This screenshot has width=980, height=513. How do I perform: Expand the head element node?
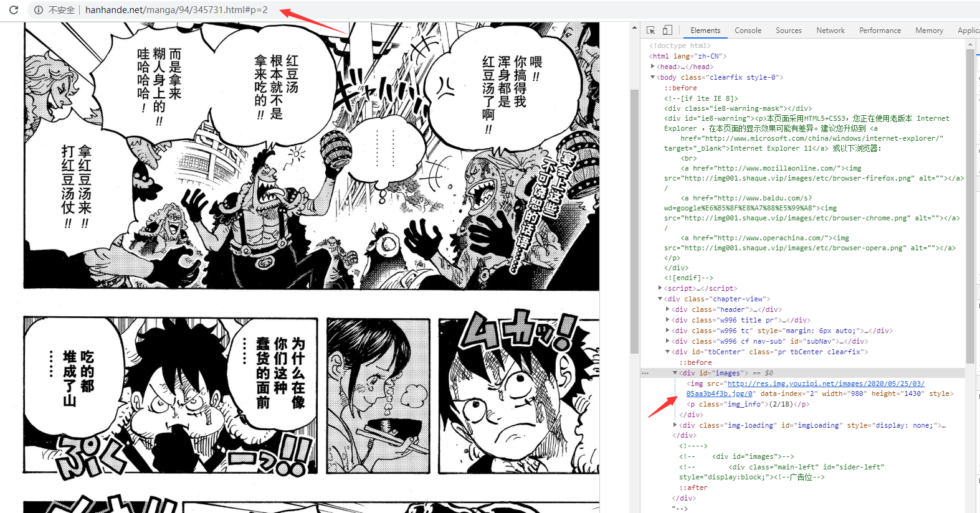coord(653,67)
